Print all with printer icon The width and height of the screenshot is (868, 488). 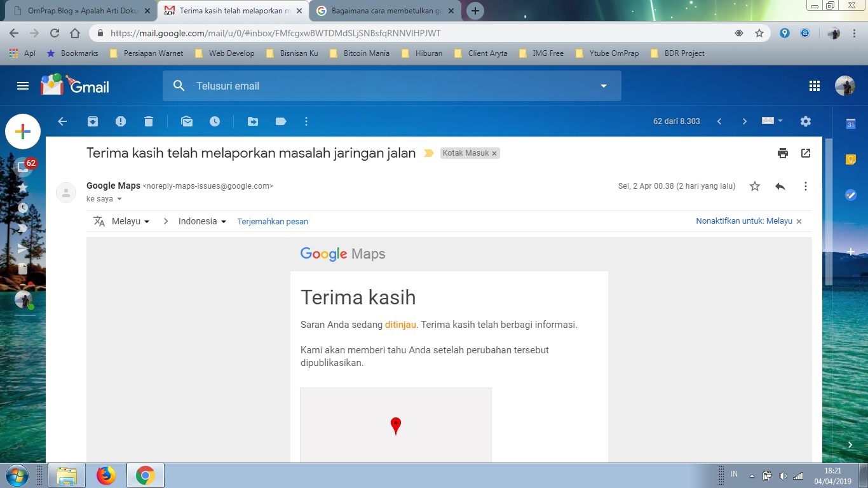tap(783, 153)
